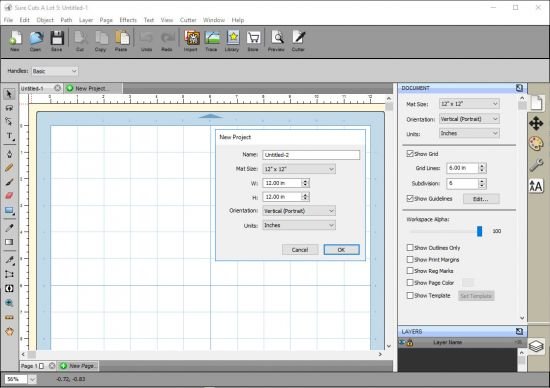Open the color palette panel icon

point(536,144)
